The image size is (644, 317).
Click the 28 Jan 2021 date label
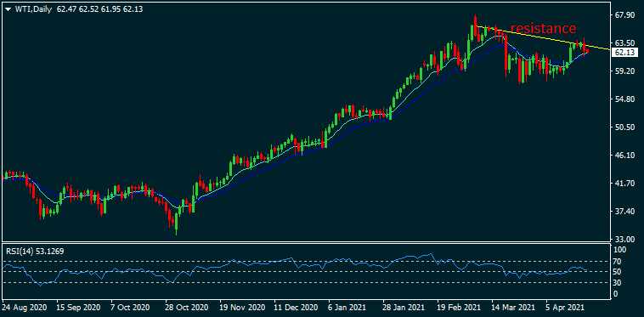404,307
